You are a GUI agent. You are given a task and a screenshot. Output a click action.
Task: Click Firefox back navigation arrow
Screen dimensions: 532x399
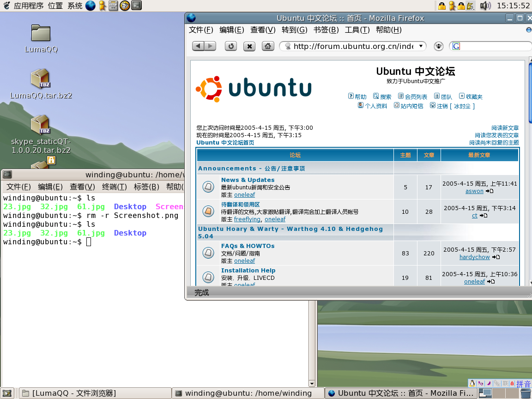click(199, 46)
